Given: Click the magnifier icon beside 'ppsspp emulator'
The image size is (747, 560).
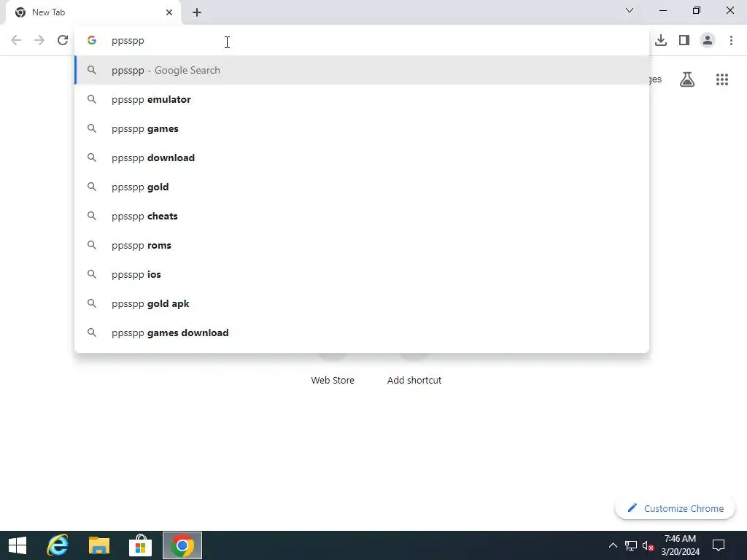Looking at the screenshot, I should 92,99.
